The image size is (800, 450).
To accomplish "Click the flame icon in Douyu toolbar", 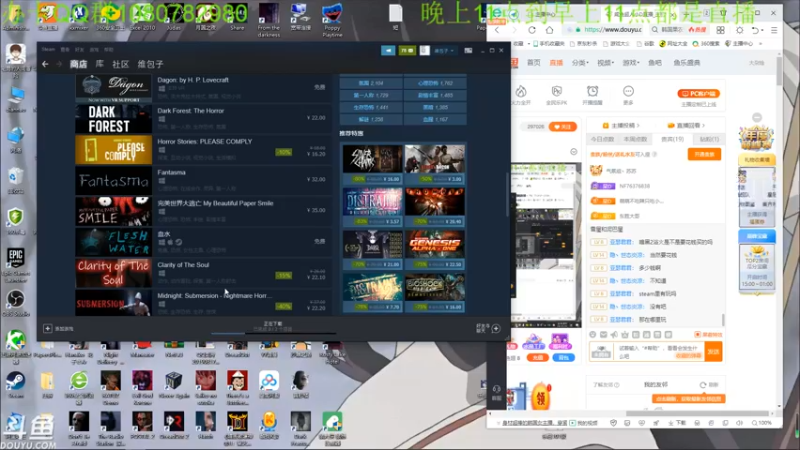I will (521, 91).
